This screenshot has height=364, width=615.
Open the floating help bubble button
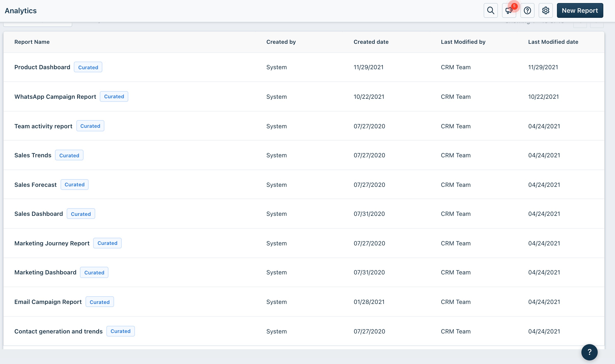[x=589, y=352]
